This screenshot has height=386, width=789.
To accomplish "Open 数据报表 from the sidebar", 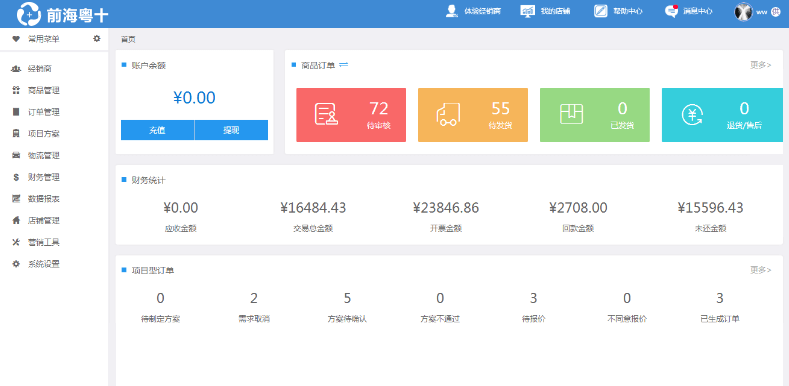I will [43, 199].
